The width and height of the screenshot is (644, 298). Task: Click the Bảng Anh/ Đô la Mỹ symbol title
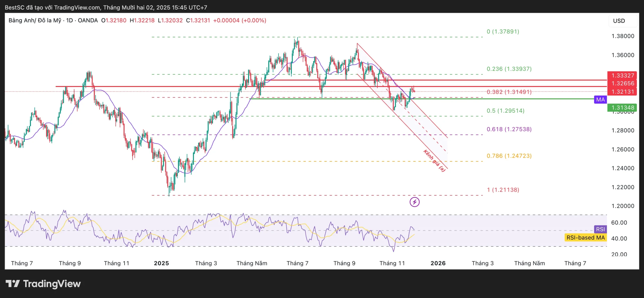[35, 20]
